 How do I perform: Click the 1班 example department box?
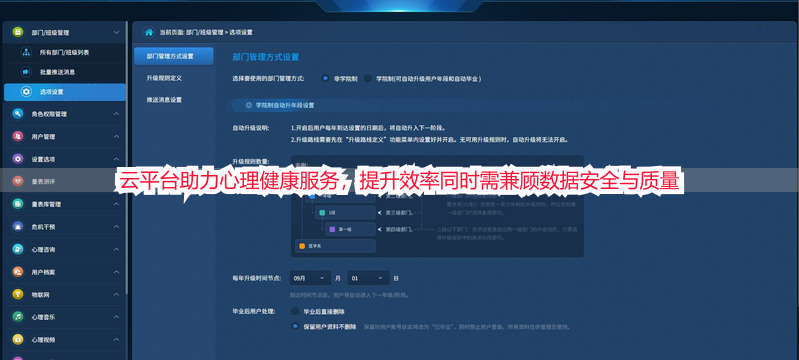pos(345,212)
